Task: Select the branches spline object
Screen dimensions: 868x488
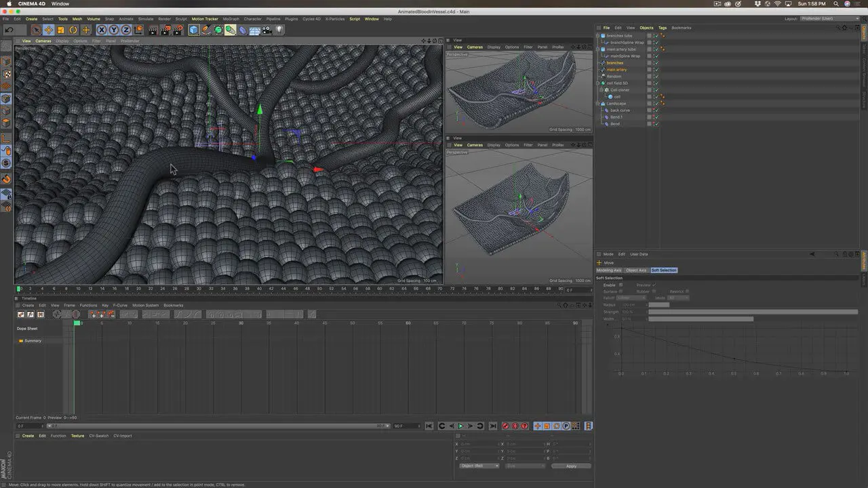Action: coord(615,63)
